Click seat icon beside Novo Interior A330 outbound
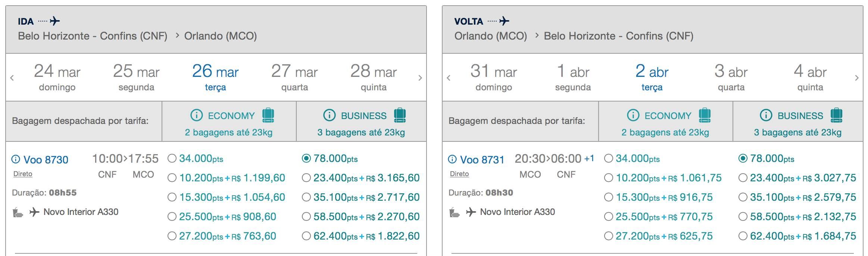868x256 pixels. pyautogui.click(x=18, y=213)
